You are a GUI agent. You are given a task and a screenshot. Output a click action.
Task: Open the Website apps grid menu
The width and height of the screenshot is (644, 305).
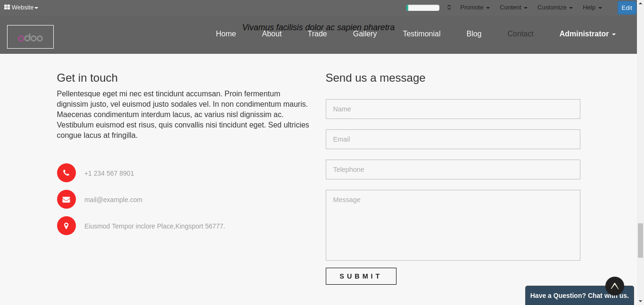[x=21, y=8]
